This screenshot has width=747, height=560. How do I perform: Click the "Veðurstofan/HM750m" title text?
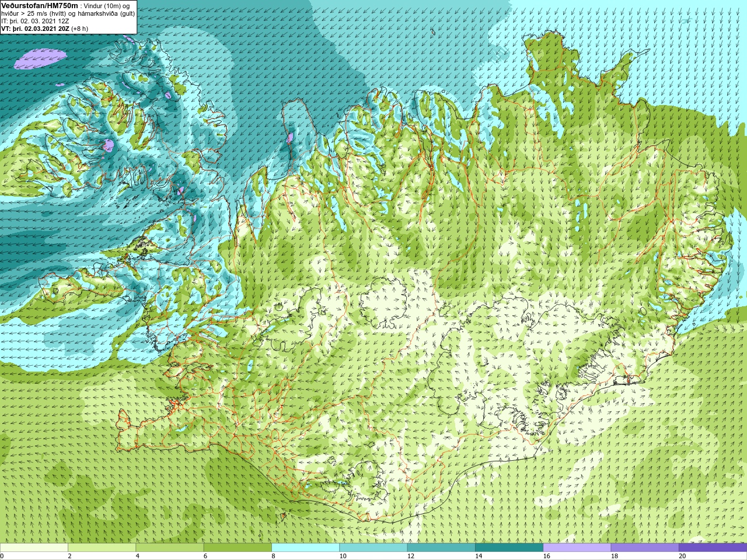pos(39,5)
